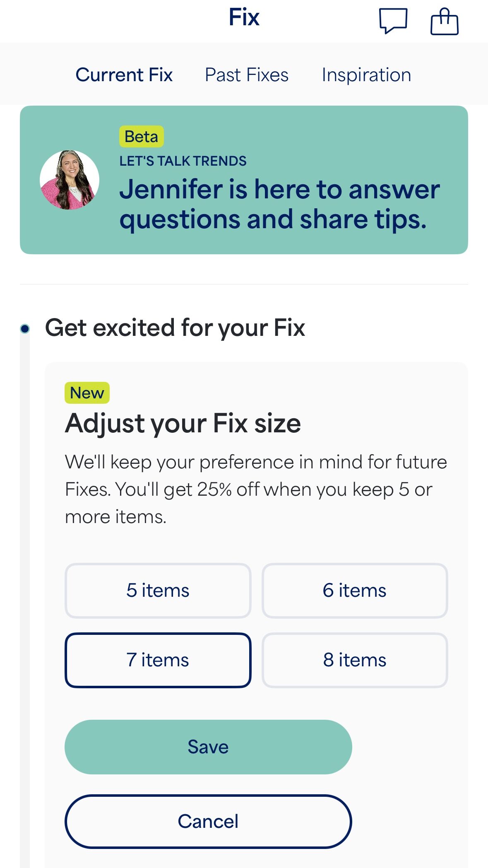Open the Past Fixes tab
Image resolution: width=488 pixels, height=868 pixels.
tap(247, 75)
